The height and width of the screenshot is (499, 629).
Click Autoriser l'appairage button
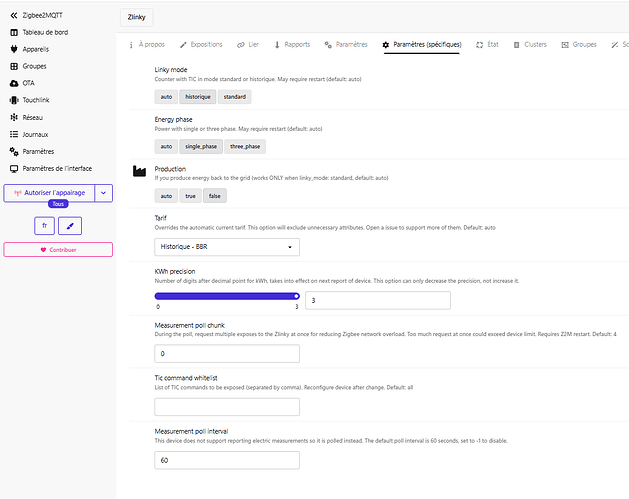(x=49, y=193)
